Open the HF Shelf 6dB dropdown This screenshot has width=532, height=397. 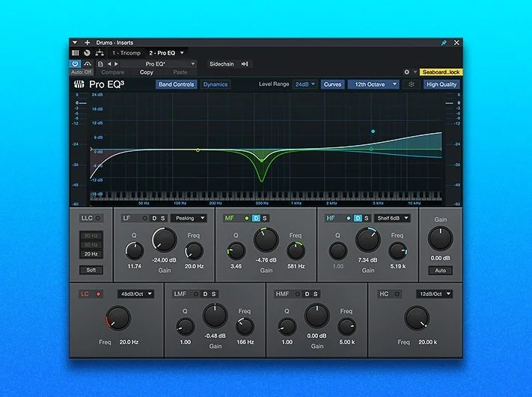pos(392,218)
